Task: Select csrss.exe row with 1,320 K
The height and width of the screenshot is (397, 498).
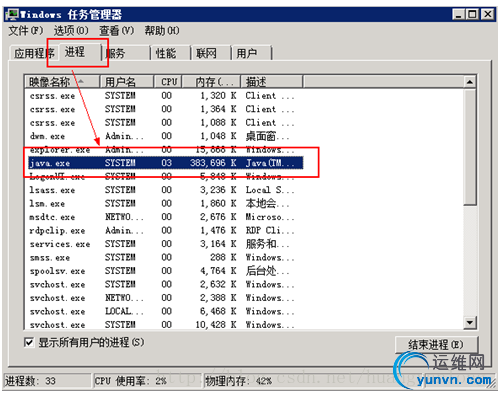Action: [166, 96]
